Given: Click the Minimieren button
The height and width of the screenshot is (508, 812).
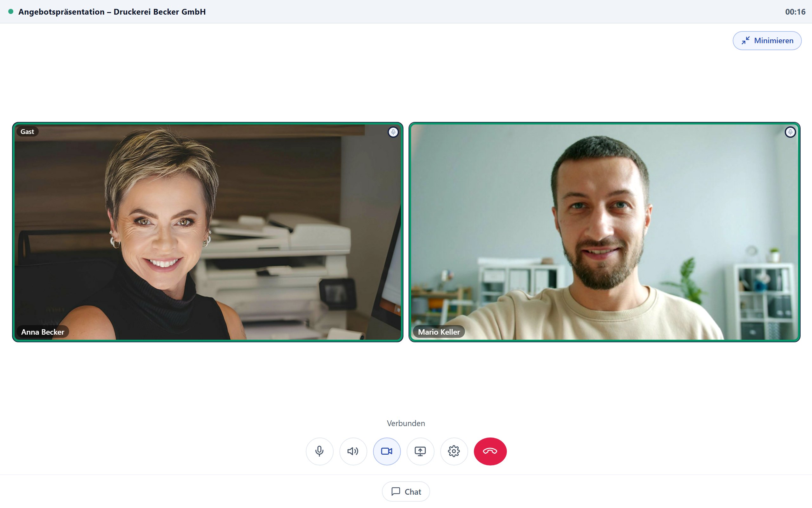Looking at the screenshot, I should coord(767,41).
